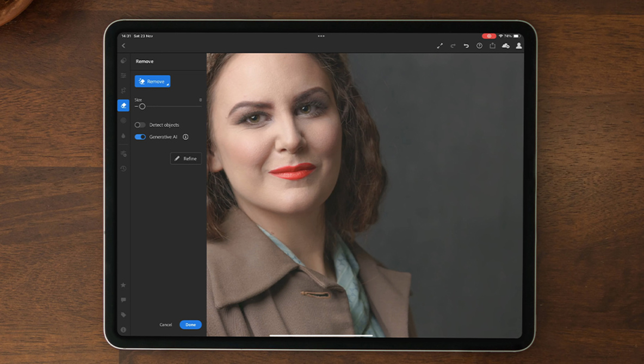This screenshot has width=644, height=364.
Task: Select the Masking tool icon
Action: (x=123, y=121)
